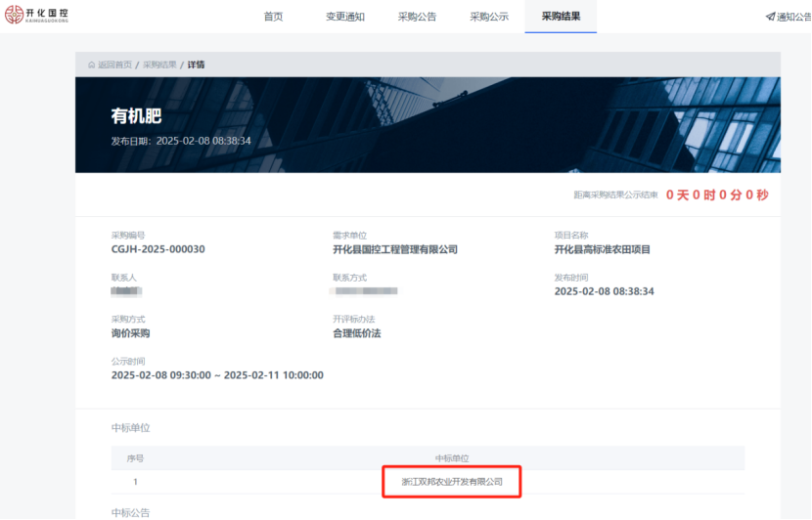Viewport: 812px width, 520px height.
Task: Click the paper plane icon beside 通知公告
Action: click(770, 17)
